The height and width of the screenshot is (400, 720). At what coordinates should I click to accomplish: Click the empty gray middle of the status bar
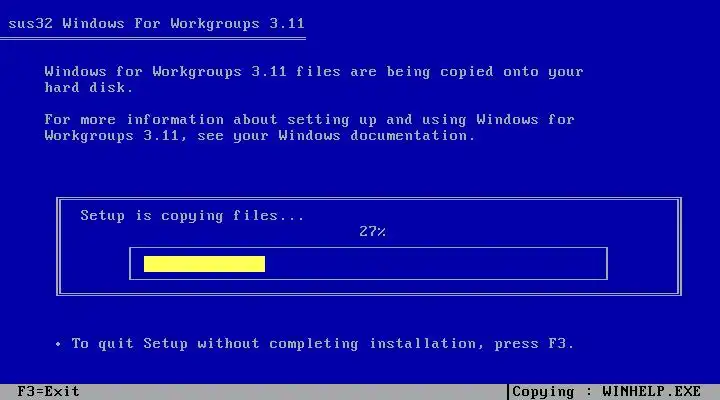[294, 392]
